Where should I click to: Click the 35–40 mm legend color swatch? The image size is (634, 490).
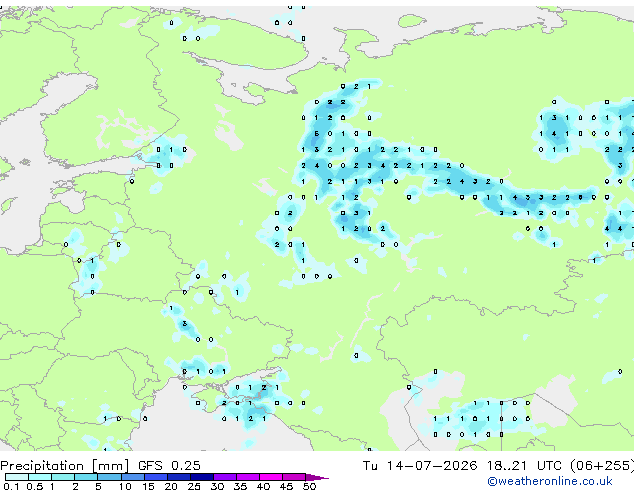[x=248, y=477]
